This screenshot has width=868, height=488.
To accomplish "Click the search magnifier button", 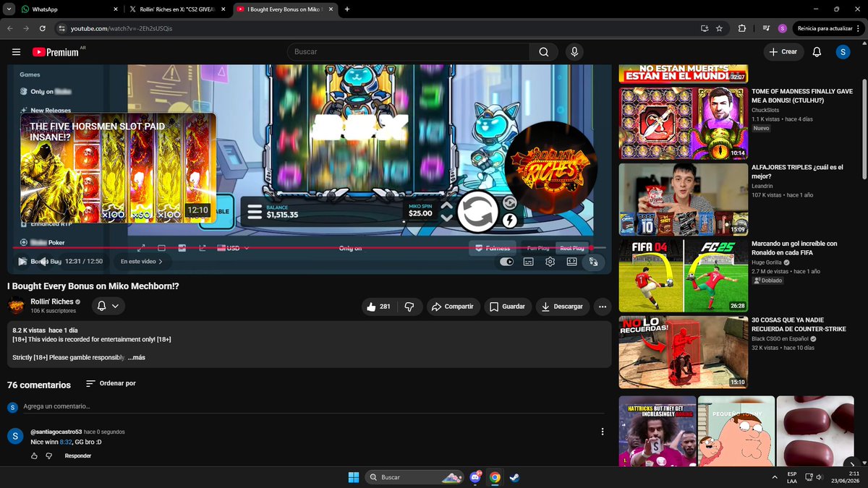I will tap(543, 52).
